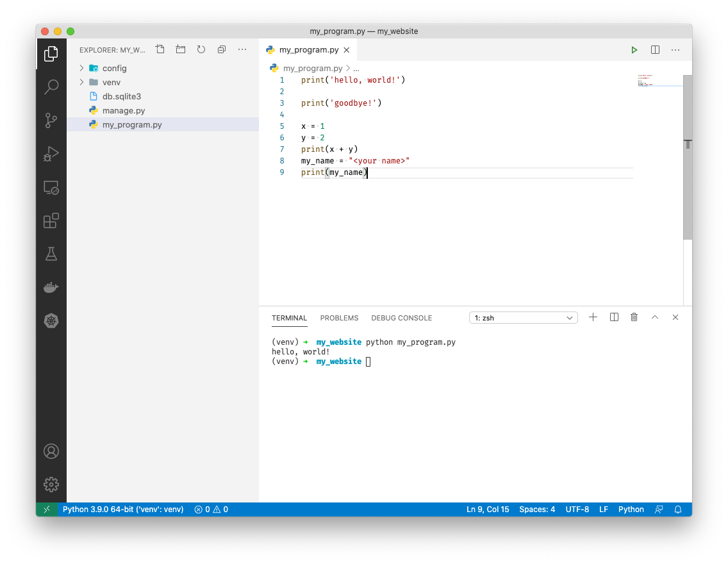This screenshot has height=564, width=728.
Task: Select manage.py in the Explorer
Action: click(126, 110)
